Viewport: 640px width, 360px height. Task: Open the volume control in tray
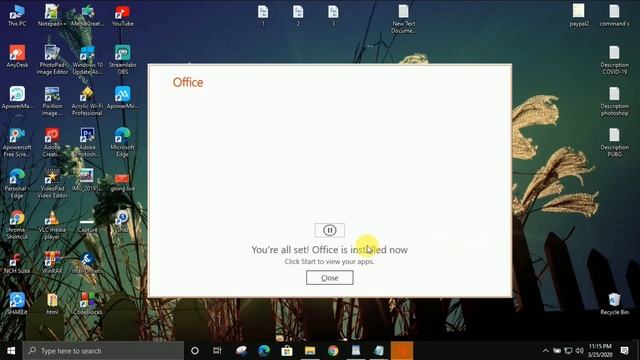point(580,351)
